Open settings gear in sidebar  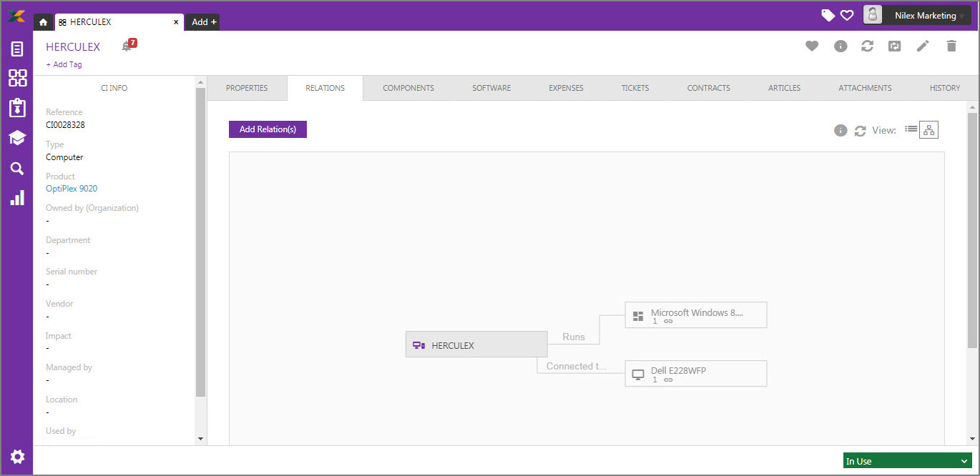[17, 457]
